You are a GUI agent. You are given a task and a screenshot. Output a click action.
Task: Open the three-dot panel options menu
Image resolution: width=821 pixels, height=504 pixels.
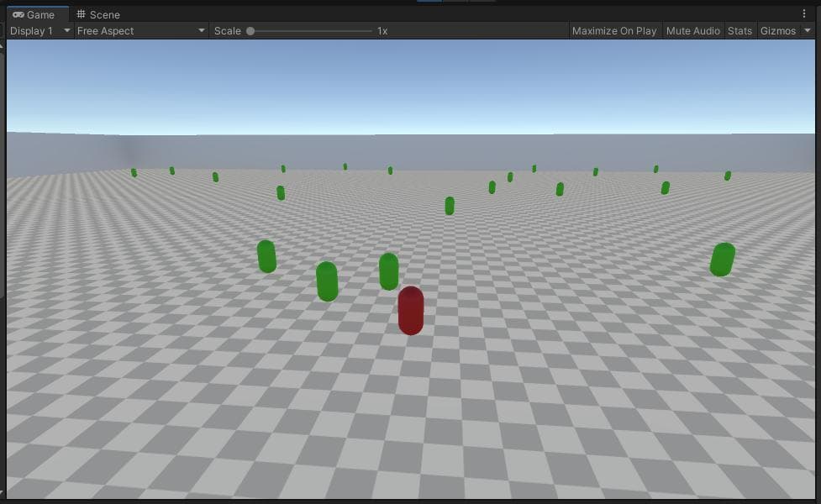tap(804, 13)
